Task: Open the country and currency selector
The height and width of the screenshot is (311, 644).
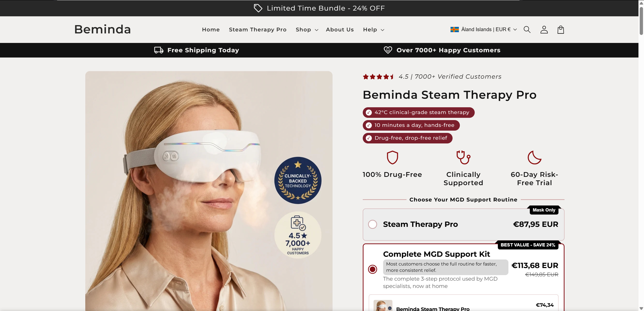Action: click(x=484, y=30)
